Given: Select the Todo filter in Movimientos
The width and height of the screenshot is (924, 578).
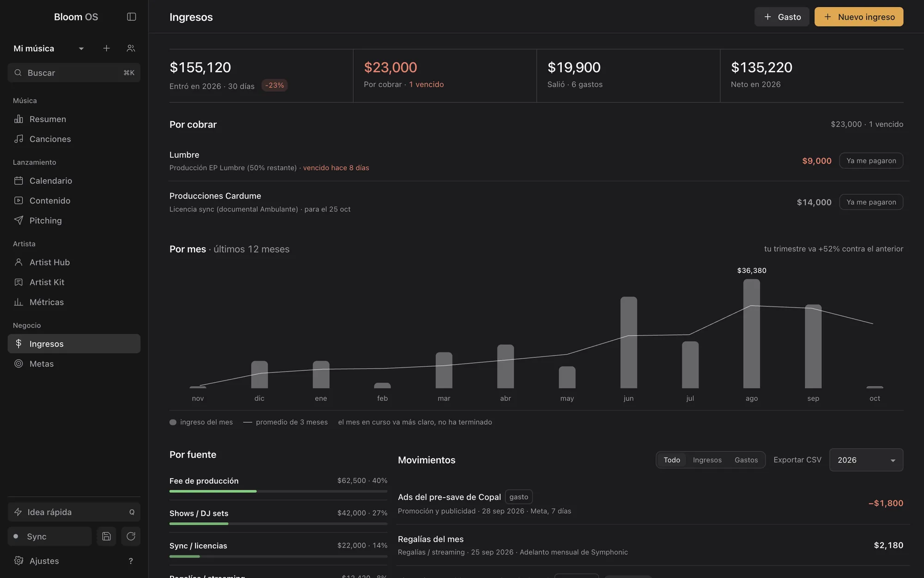Looking at the screenshot, I should 672,460.
